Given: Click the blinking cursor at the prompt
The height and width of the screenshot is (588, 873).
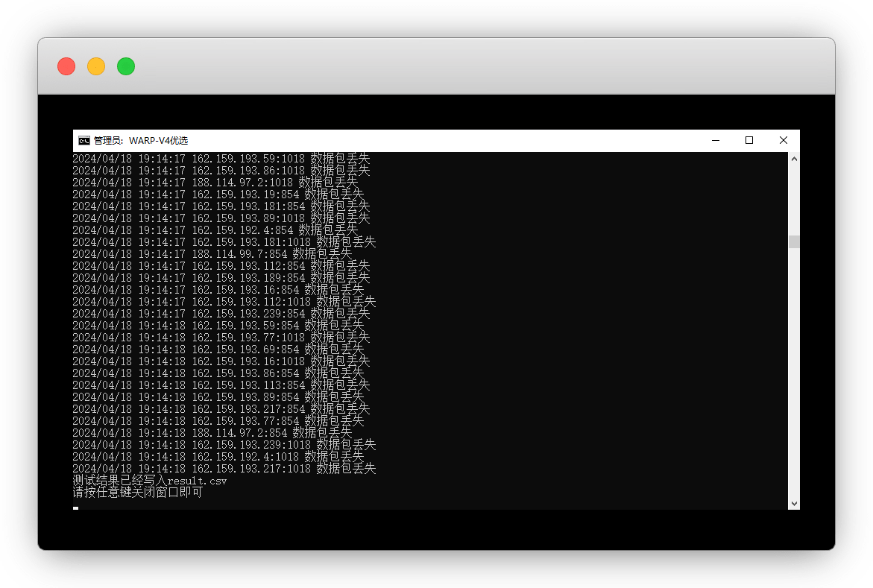Looking at the screenshot, I should point(75,508).
